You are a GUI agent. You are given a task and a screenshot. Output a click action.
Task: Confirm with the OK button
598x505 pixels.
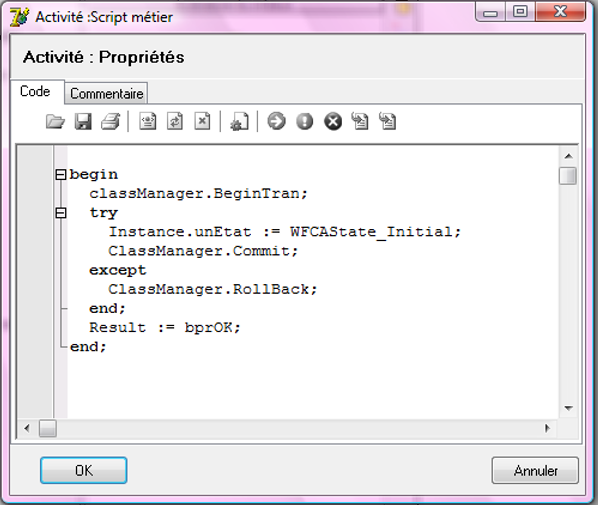tap(84, 470)
